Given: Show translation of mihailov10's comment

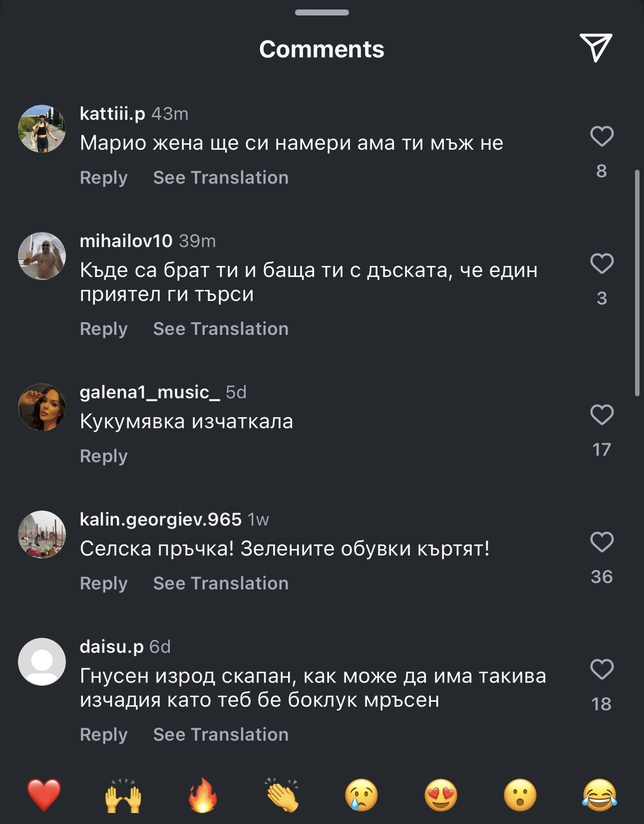Looking at the screenshot, I should (221, 329).
